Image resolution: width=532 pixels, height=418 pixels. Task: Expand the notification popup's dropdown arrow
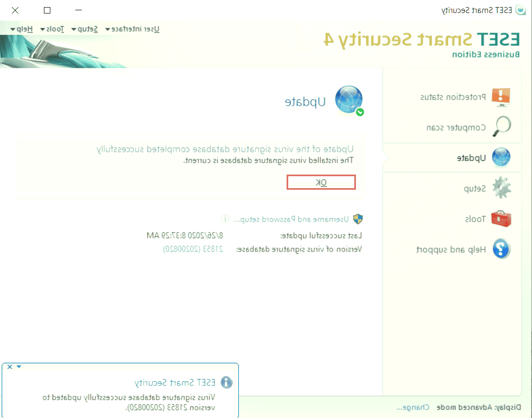coord(19,366)
